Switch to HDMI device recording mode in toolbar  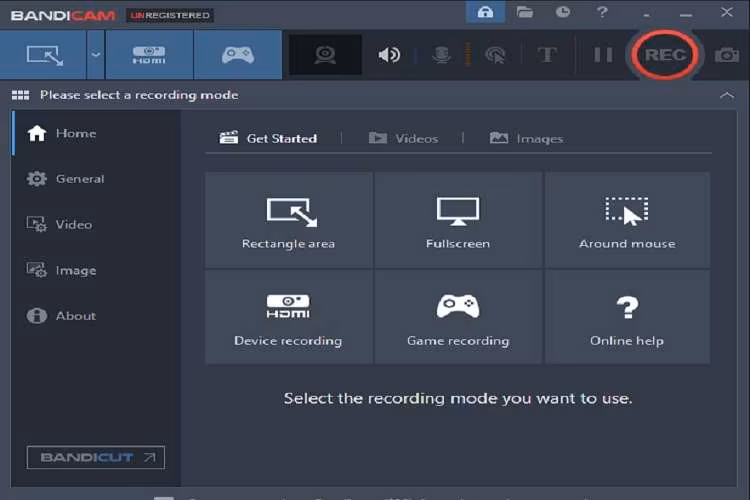point(149,55)
